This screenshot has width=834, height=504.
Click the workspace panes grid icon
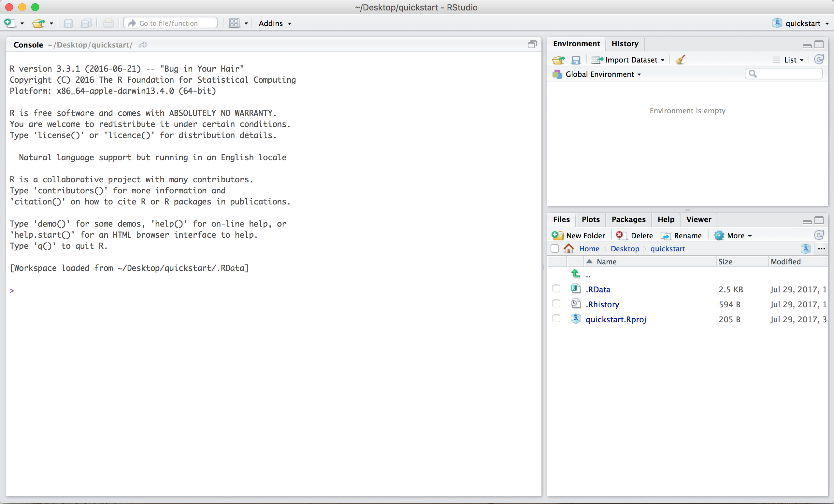234,23
